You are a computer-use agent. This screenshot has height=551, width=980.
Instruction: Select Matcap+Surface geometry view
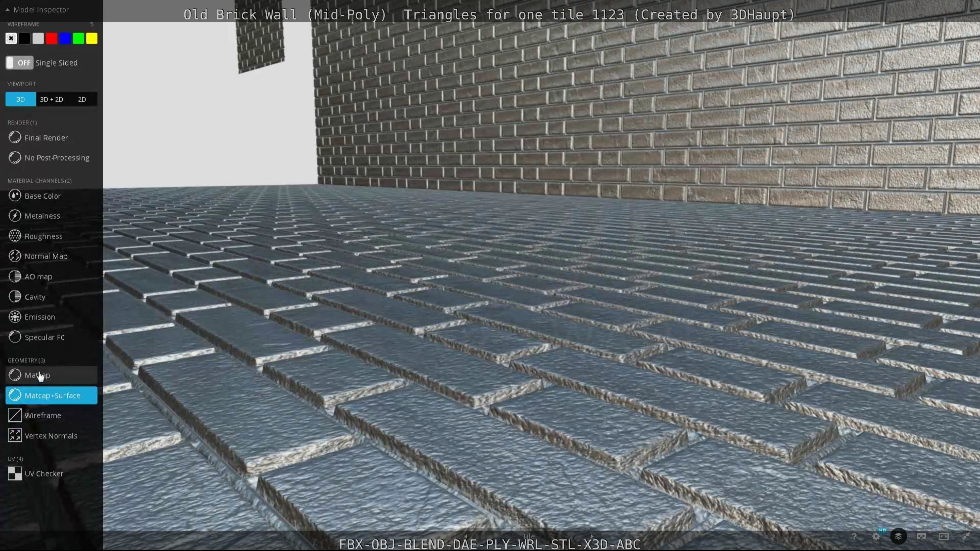click(51, 396)
